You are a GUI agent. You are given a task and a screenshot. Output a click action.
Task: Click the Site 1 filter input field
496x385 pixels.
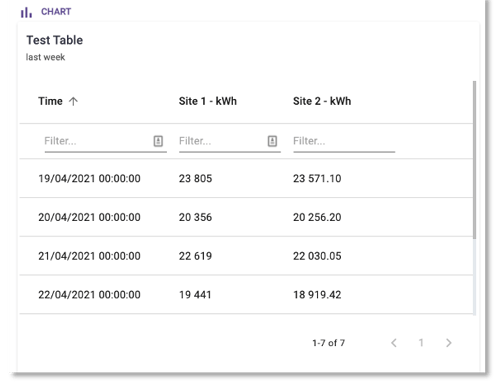[222, 141]
